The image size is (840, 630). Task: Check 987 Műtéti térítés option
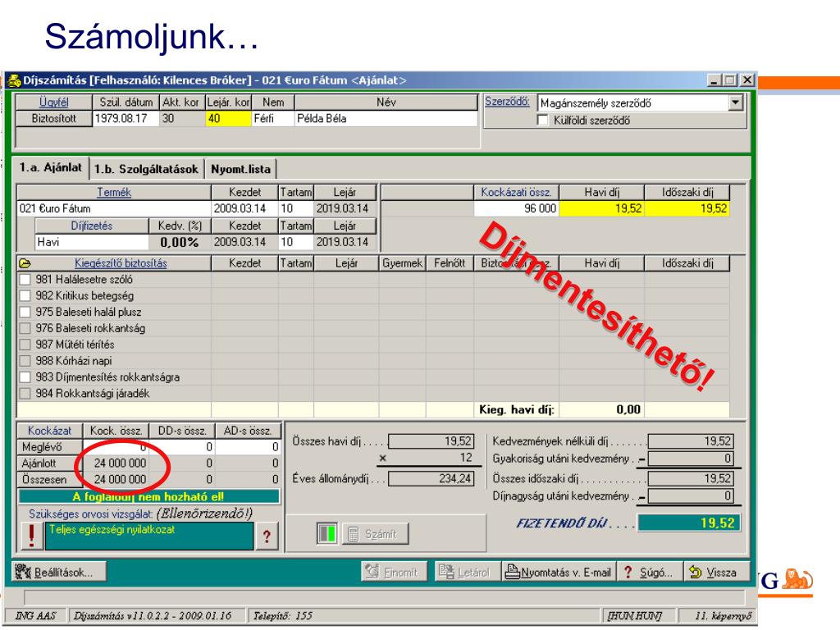25,345
